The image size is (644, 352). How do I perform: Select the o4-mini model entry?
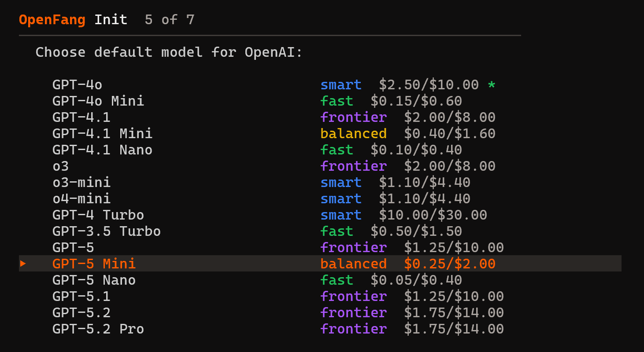pos(81,198)
